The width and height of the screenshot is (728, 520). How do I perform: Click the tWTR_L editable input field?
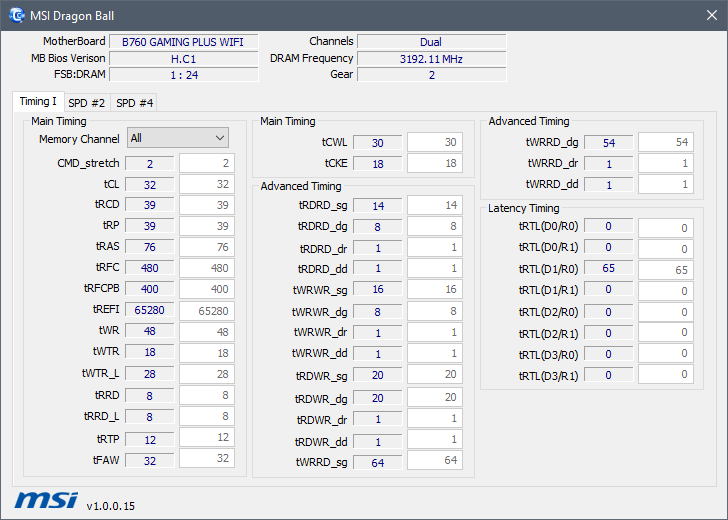tap(207, 374)
